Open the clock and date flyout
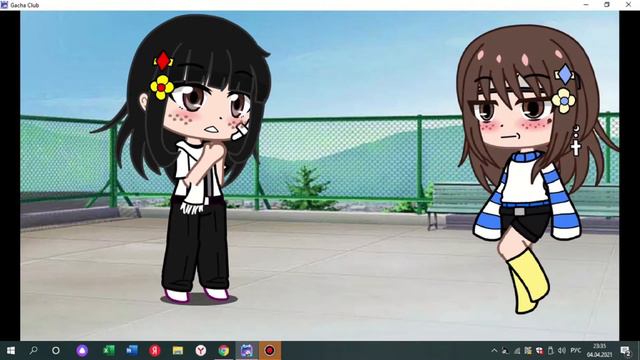 pos(600,351)
